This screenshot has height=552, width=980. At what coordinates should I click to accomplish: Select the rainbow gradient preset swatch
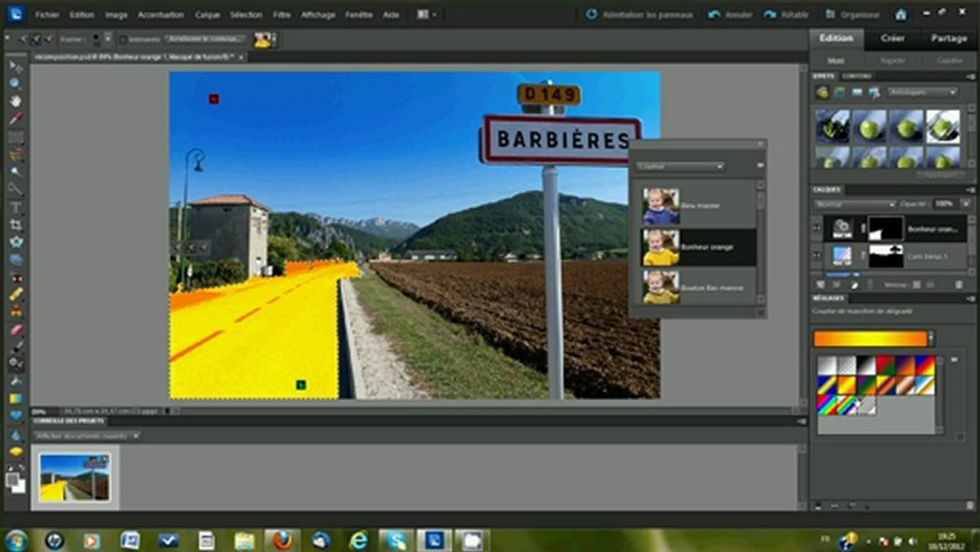tap(827, 406)
